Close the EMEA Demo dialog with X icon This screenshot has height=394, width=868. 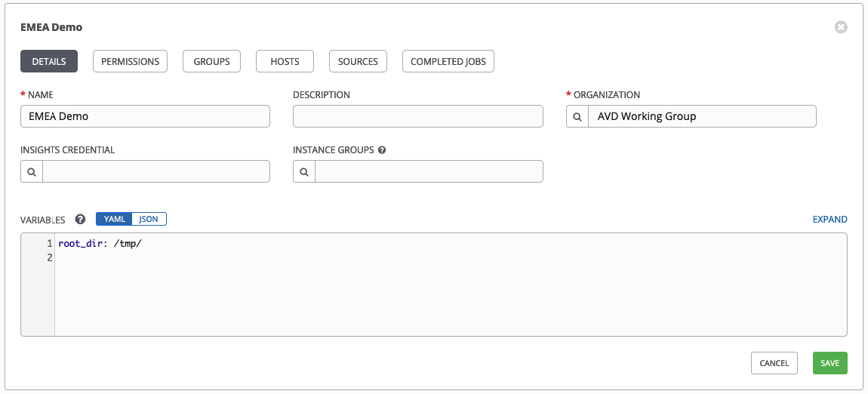tap(841, 26)
